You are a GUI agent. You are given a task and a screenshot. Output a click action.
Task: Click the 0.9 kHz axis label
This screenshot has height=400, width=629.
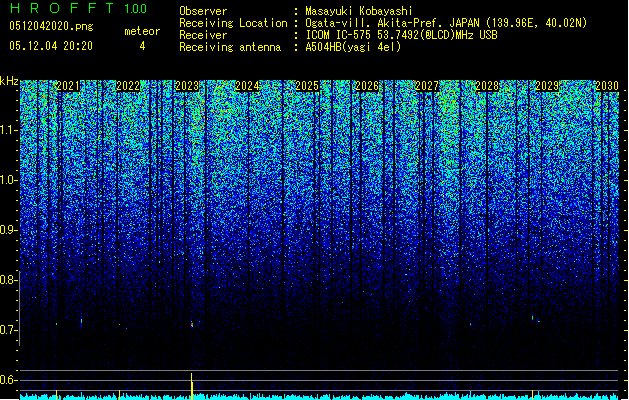click(x=7, y=230)
